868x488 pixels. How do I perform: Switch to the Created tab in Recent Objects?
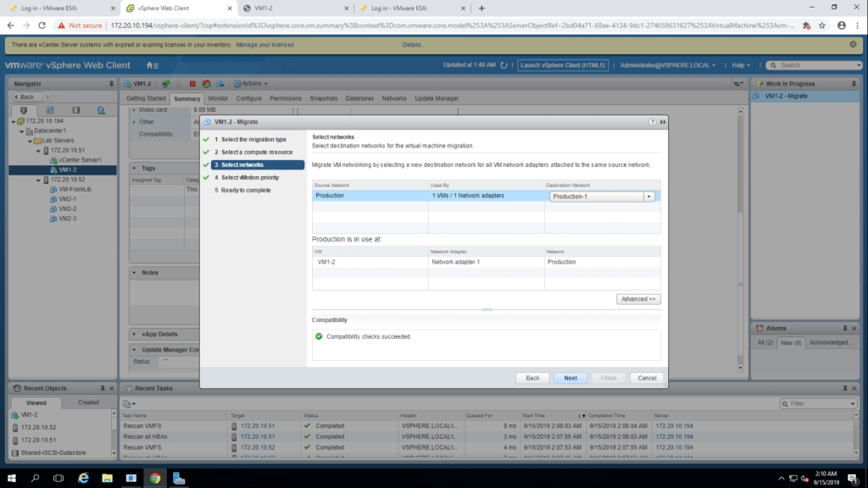click(x=88, y=402)
